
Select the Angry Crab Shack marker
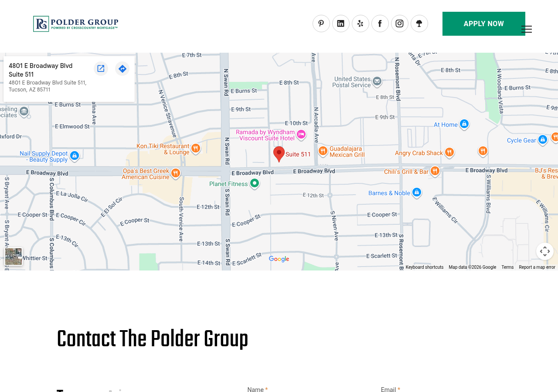pyautogui.click(x=449, y=152)
